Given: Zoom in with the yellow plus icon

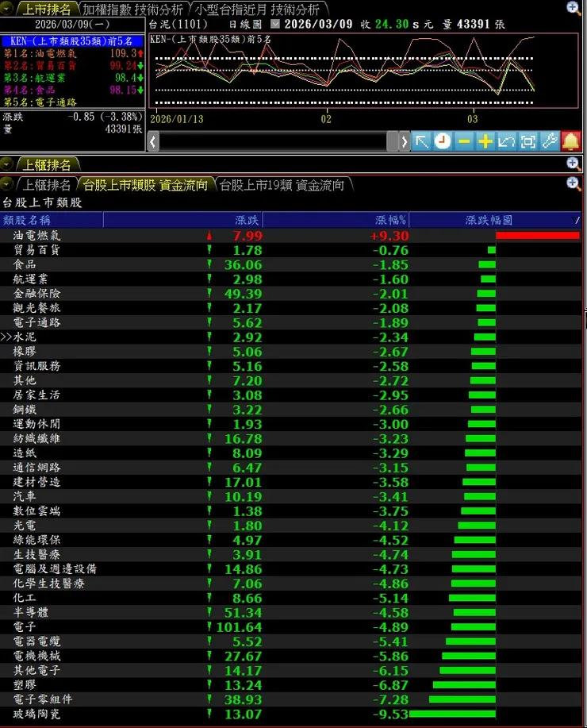Looking at the screenshot, I should 485,141.
